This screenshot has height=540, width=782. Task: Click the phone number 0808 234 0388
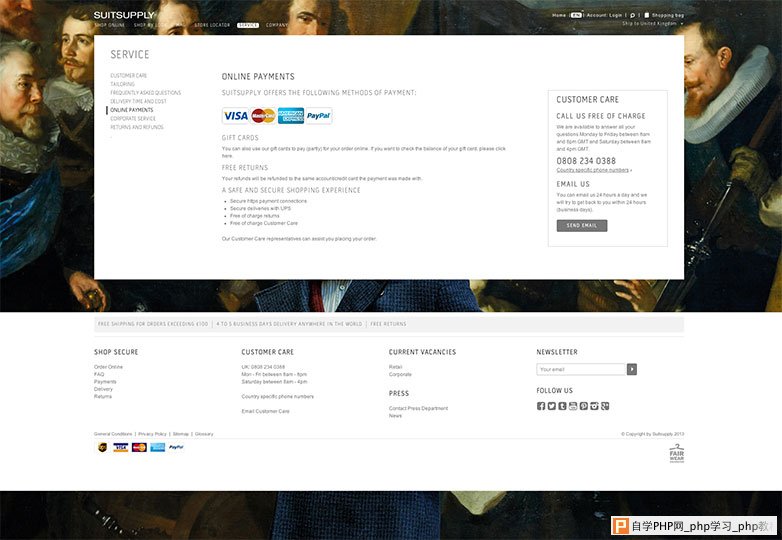click(x=586, y=161)
